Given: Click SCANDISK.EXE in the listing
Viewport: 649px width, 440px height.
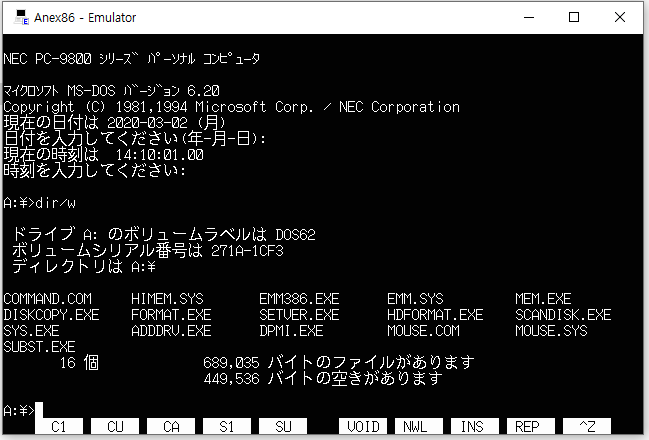Looking at the screenshot, I should click(x=563, y=315).
